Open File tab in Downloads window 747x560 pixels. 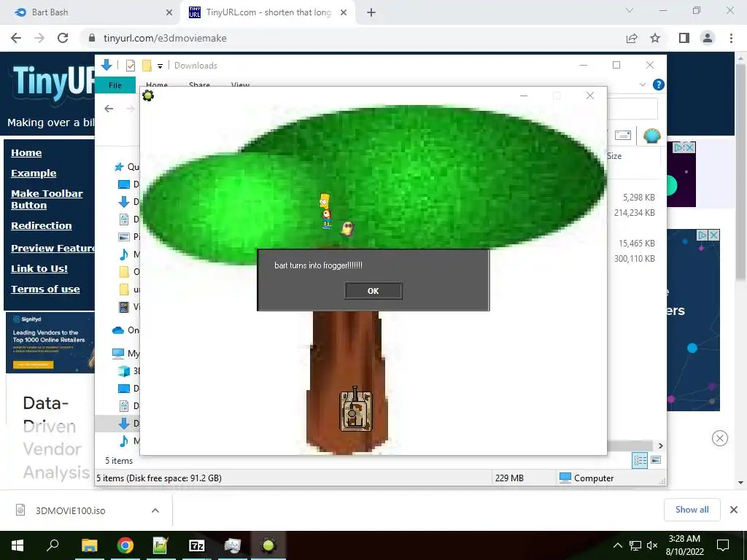tap(115, 85)
